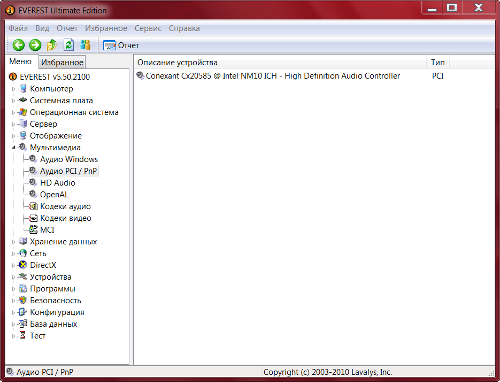Expand the Отображение tree node
The image size is (500, 382).
[x=14, y=136]
